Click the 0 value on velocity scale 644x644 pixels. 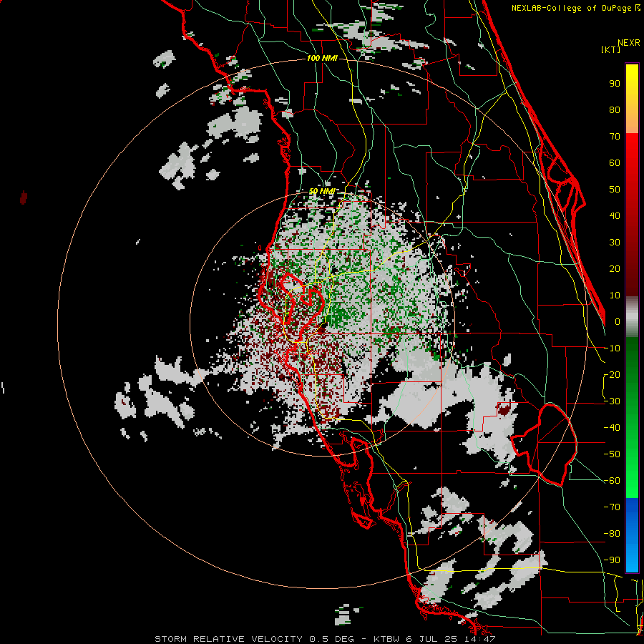pos(618,322)
